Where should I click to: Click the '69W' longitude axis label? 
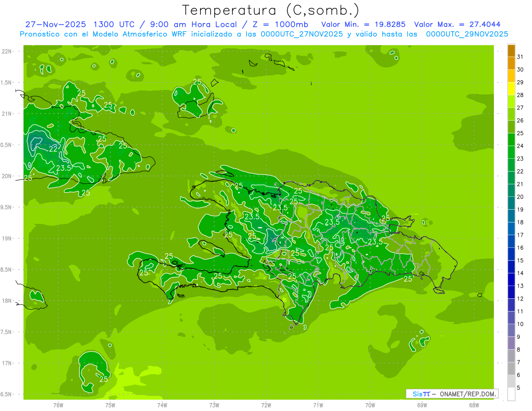coord(422,405)
